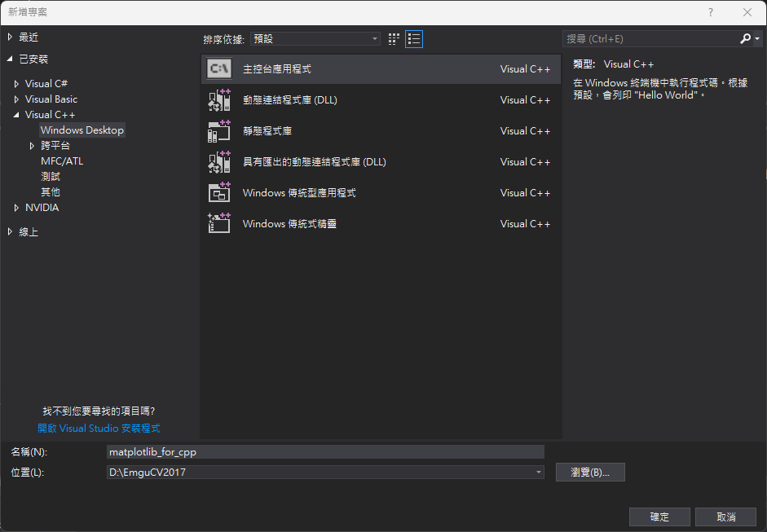Confirm with the 確定 button
This screenshot has height=532, width=767.
(x=659, y=517)
